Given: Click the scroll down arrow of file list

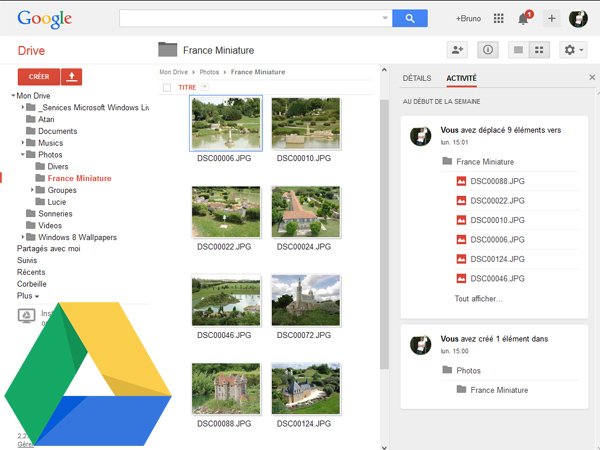Looking at the screenshot, I should click(384, 447).
